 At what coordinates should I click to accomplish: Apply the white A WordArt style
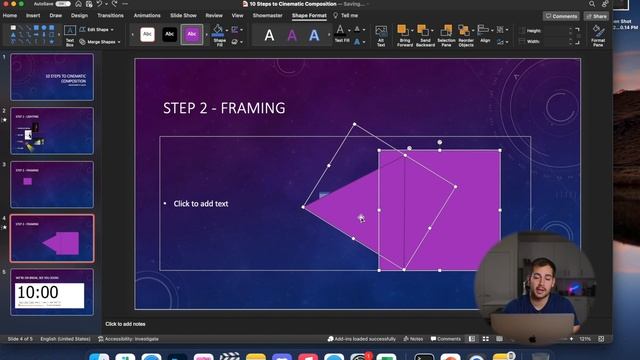pyautogui.click(x=269, y=36)
